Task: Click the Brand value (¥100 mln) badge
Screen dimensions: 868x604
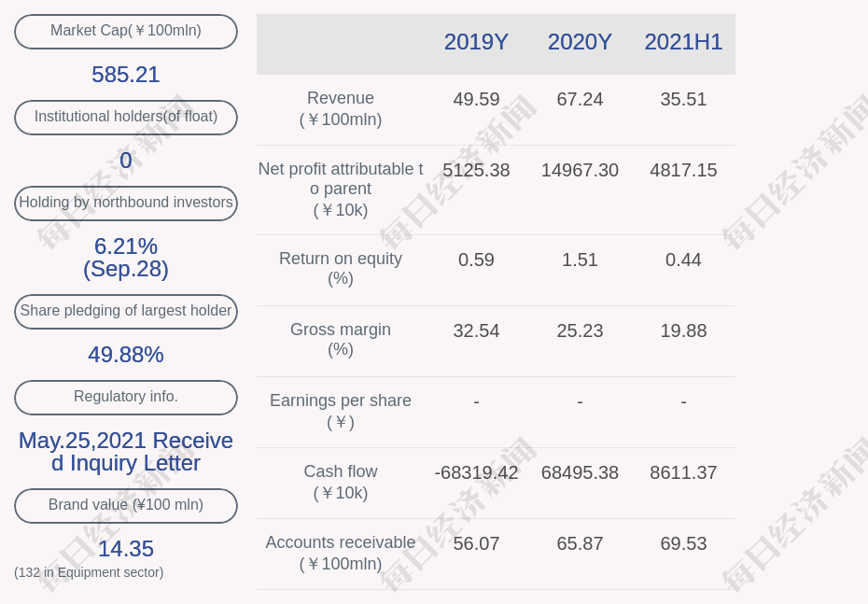Action: pos(125,505)
